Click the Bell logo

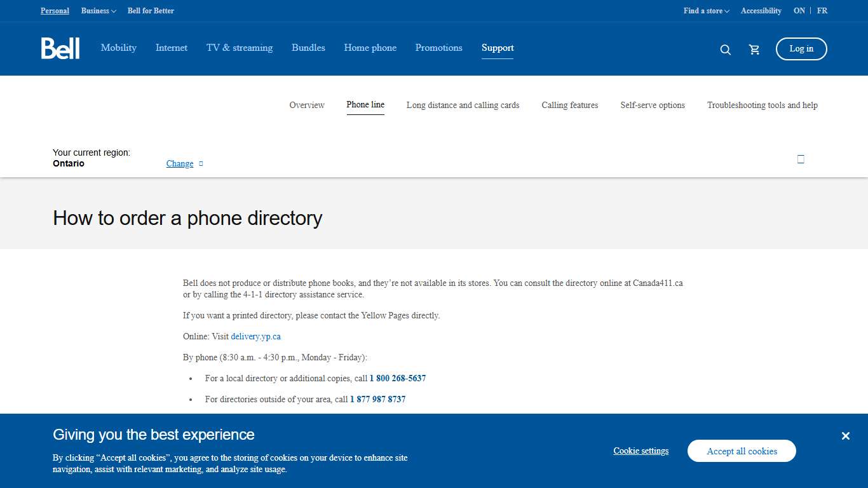[x=60, y=48]
